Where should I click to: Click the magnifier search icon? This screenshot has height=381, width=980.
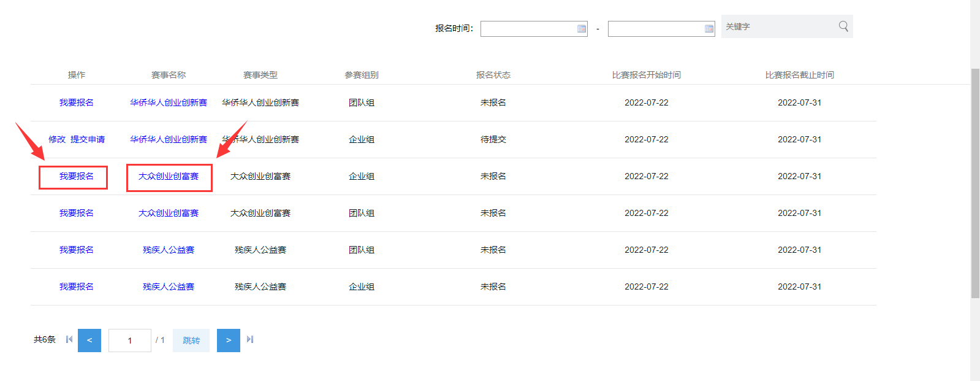click(x=843, y=26)
